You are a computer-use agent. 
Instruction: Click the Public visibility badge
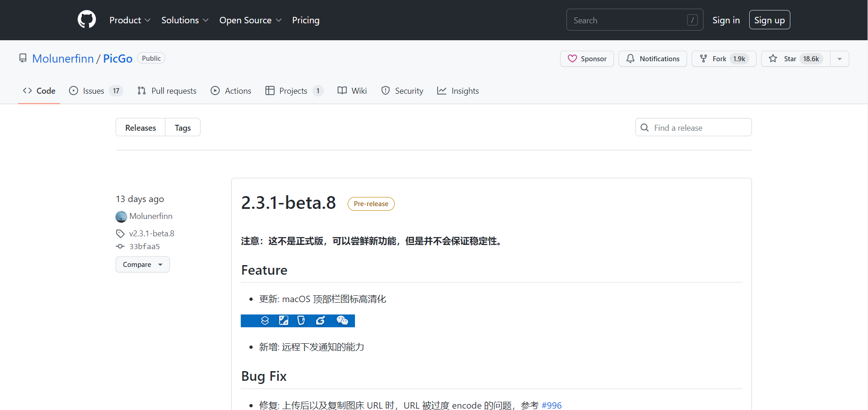coord(151,59)
